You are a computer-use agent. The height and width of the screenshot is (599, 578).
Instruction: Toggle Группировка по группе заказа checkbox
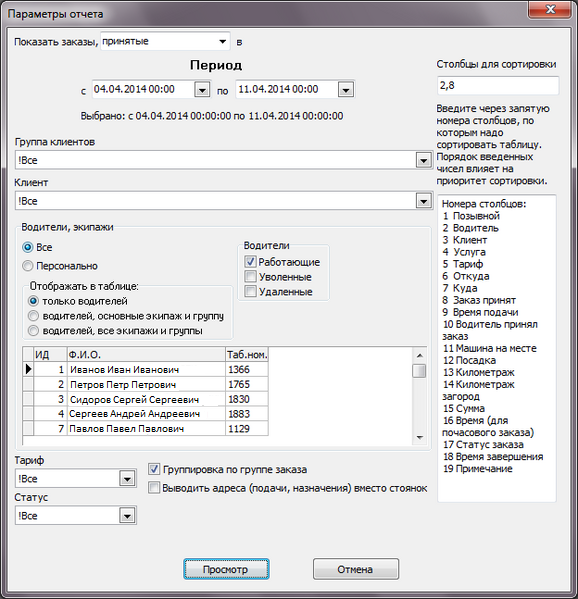(x=154, y=469)
